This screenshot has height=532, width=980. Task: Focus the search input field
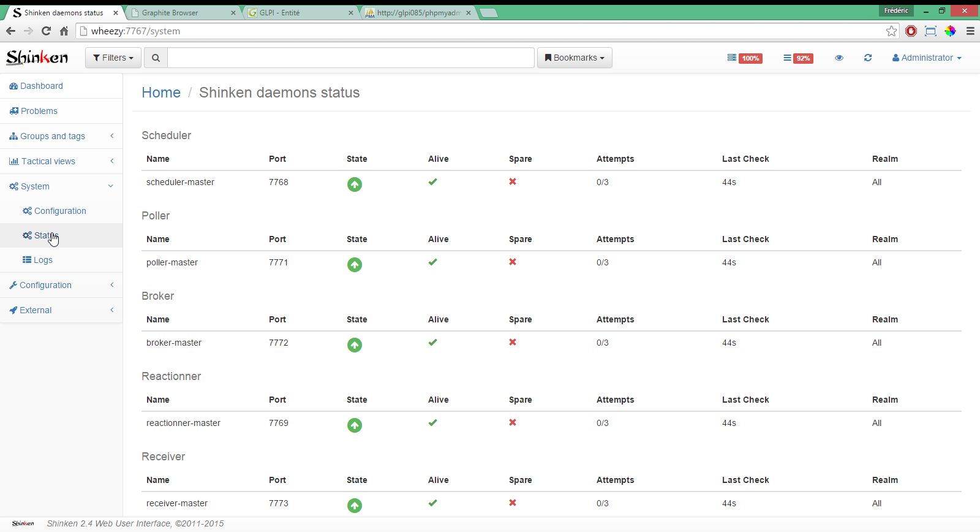(x=351, y=58)
